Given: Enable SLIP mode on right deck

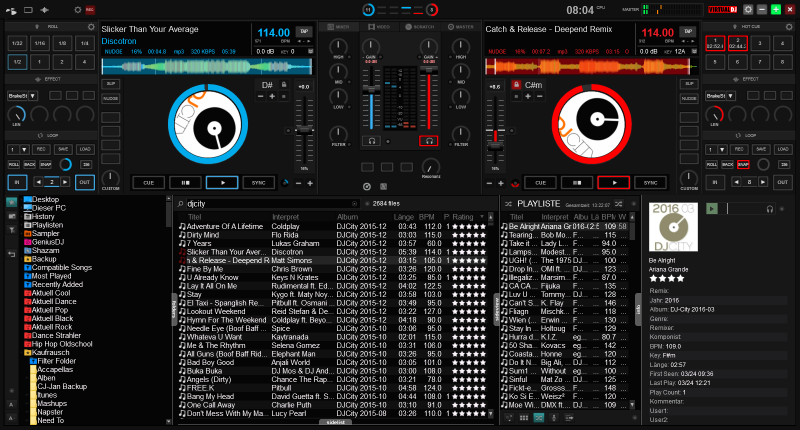Looking at the screenshot, I should 689,84.
